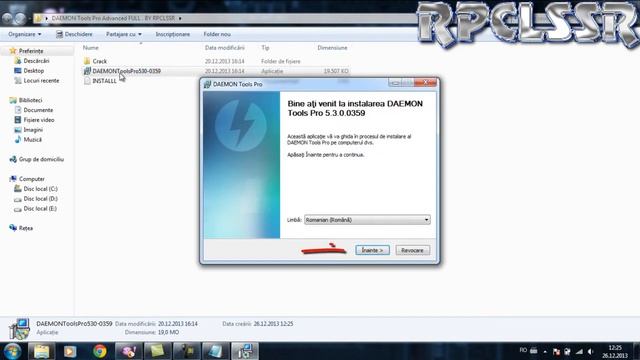The image size is (640, 360).
Task: Sort by Tip column header
Action: coord(265,48)
